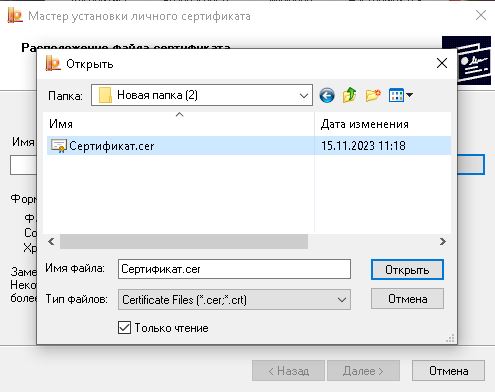Expand the Тип файлов dropdown
The width and height of the screenshot is (495, 392).
tap(342, 300)
